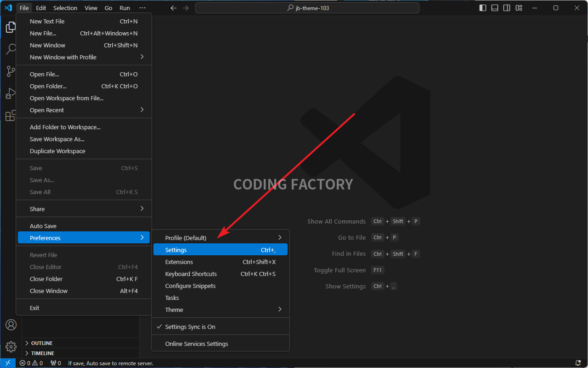Choose Online Services Settings item
Image resolution: width=588 pixels, height=368 pixels.
pyautogui.click(x=220, y=344)
